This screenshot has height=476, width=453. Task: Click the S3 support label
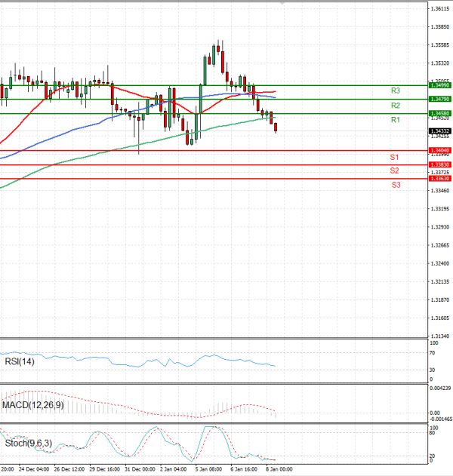(396, 185)
